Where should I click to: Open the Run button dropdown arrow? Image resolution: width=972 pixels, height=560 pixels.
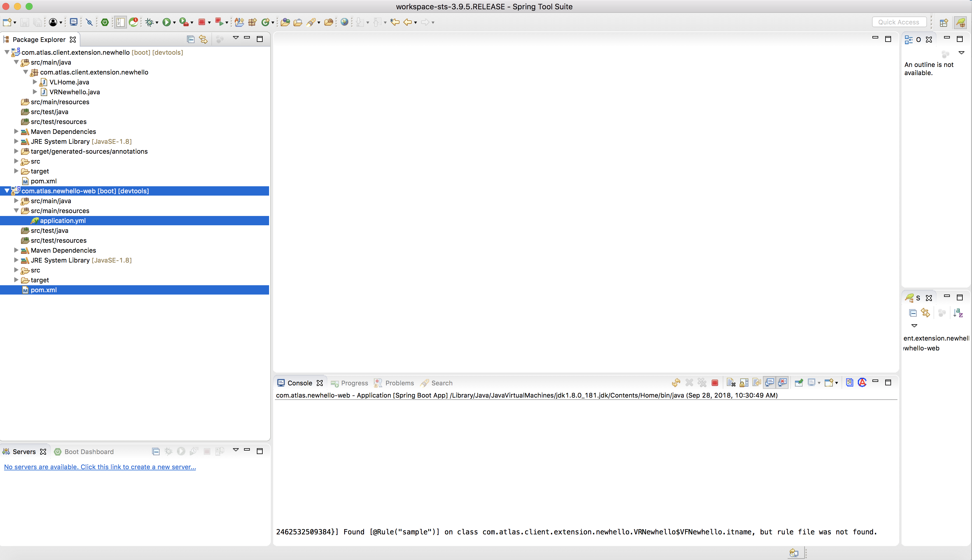pos(174,23)
